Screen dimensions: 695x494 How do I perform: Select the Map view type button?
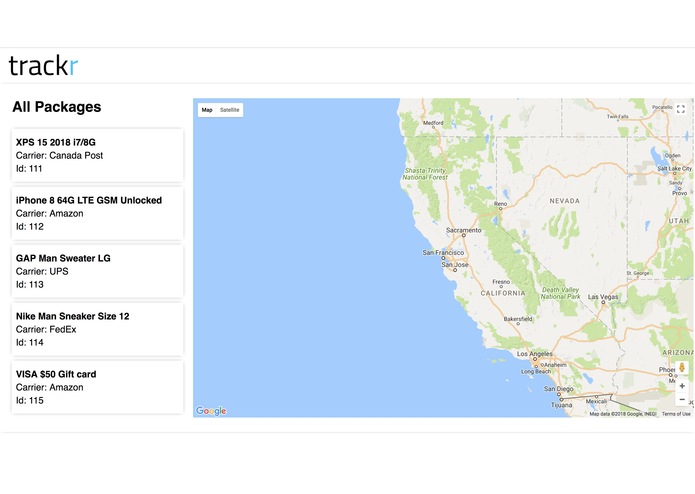tap(207, 110)
